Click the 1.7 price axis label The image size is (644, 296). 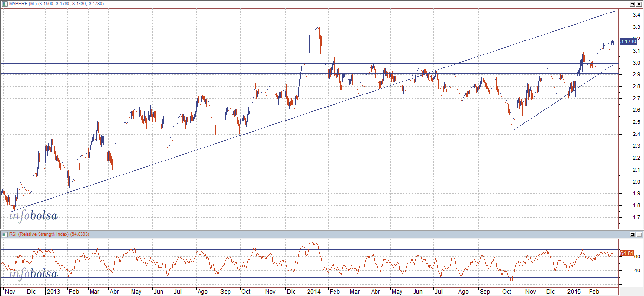pos(637,217)
